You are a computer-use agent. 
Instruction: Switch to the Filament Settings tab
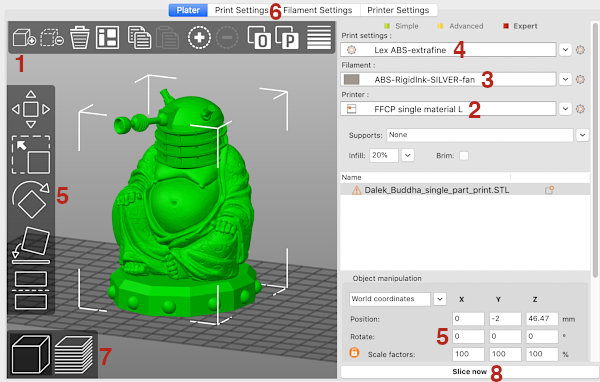tap(318, 10)
